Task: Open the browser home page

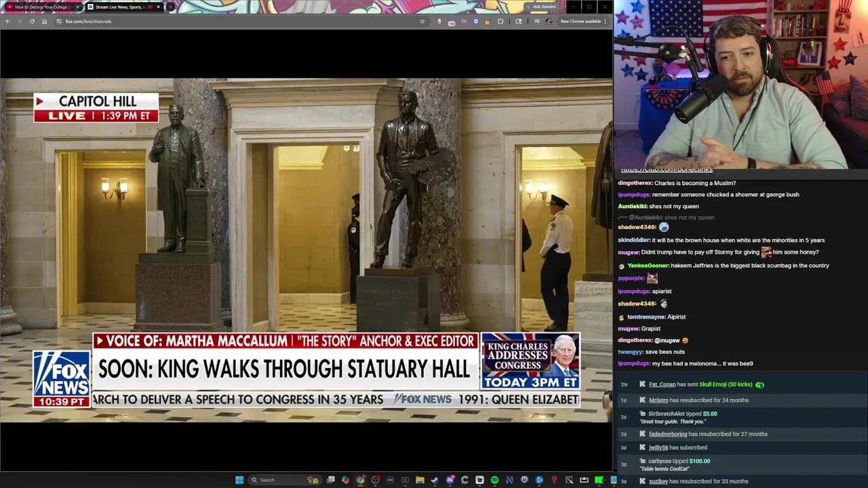Action: click(44, 21)
